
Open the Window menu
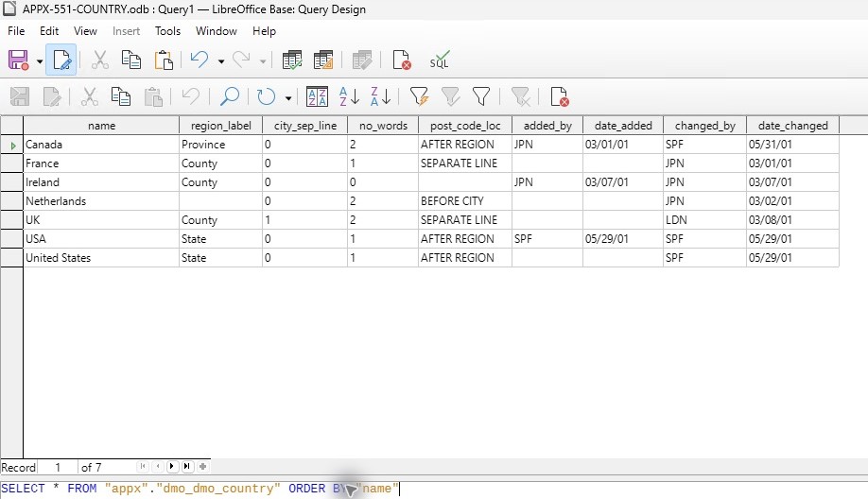coord(217,31)
